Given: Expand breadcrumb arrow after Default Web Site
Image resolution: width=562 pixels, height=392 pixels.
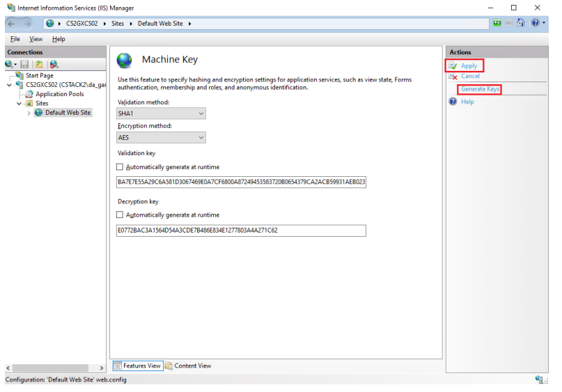Looking at the screenshot, I should tap(189, 24).
